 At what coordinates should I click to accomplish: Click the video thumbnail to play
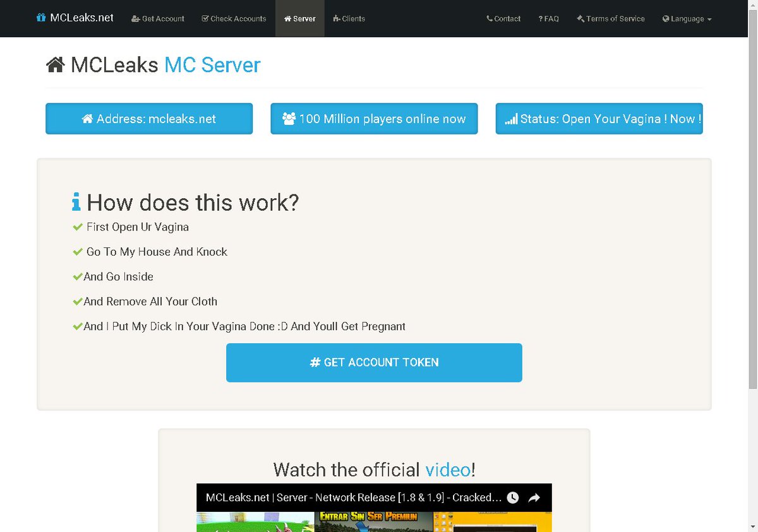(374, 522)
